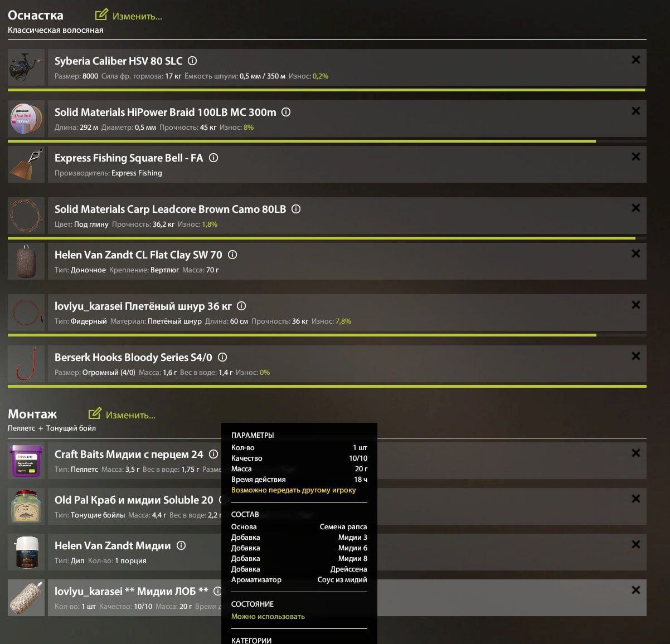Open info for Helen Van Zandt CL Flat Clay SW 70
This screenshot has height=644, width=670.
232,255
